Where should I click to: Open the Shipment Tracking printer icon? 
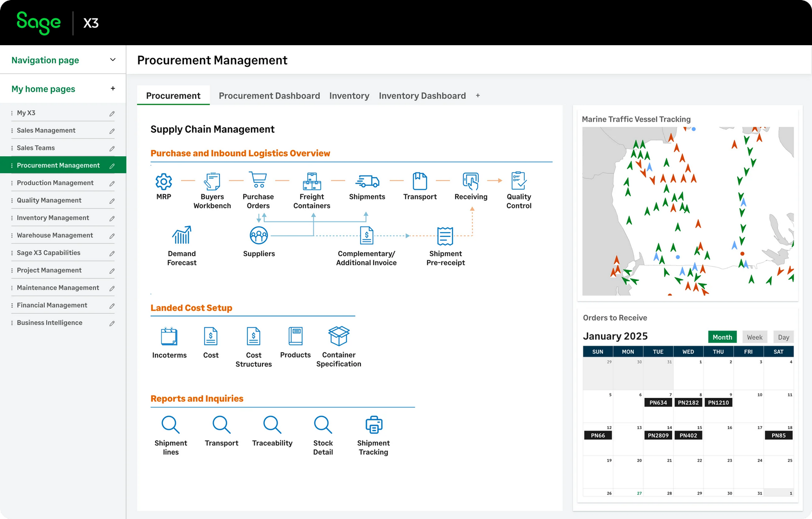374,425
